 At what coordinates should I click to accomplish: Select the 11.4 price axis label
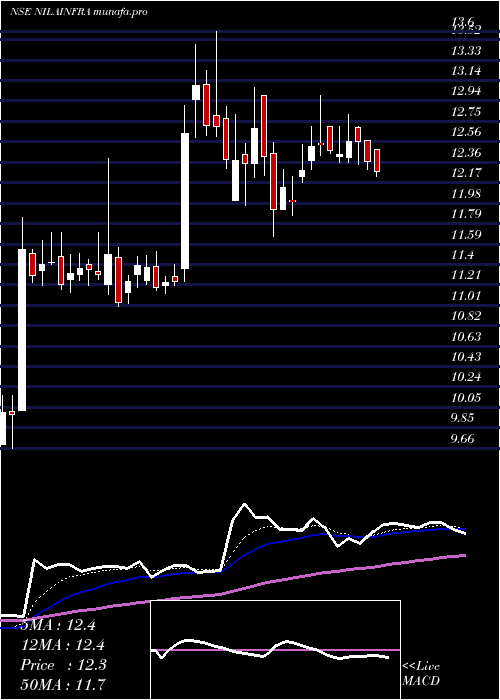point(462,255)
